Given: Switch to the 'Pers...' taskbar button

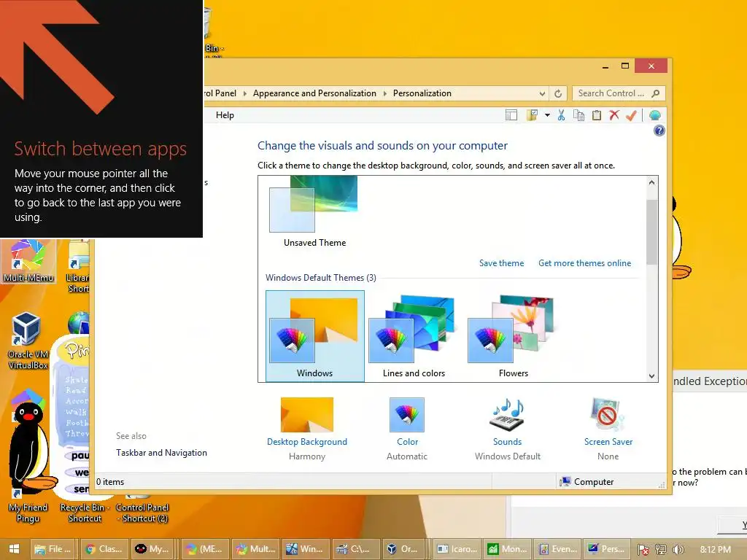Looking at the screenshot, I should tap(607, 549).
